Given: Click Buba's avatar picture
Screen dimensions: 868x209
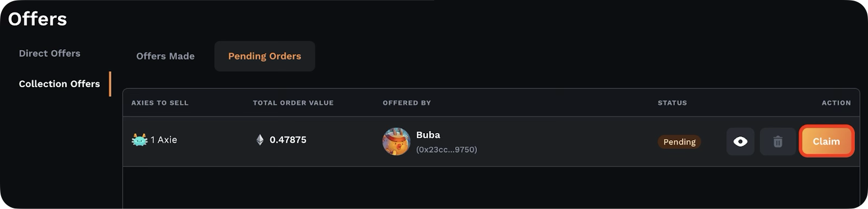Looking at the screenshot, I should pos(397,142).
